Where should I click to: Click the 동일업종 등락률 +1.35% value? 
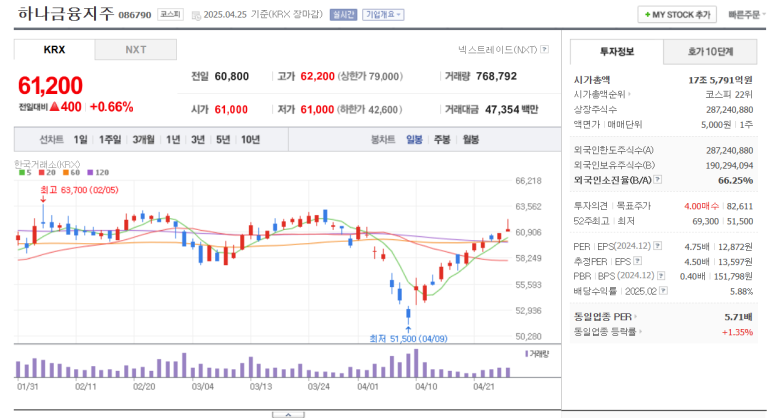coord(737,332)
